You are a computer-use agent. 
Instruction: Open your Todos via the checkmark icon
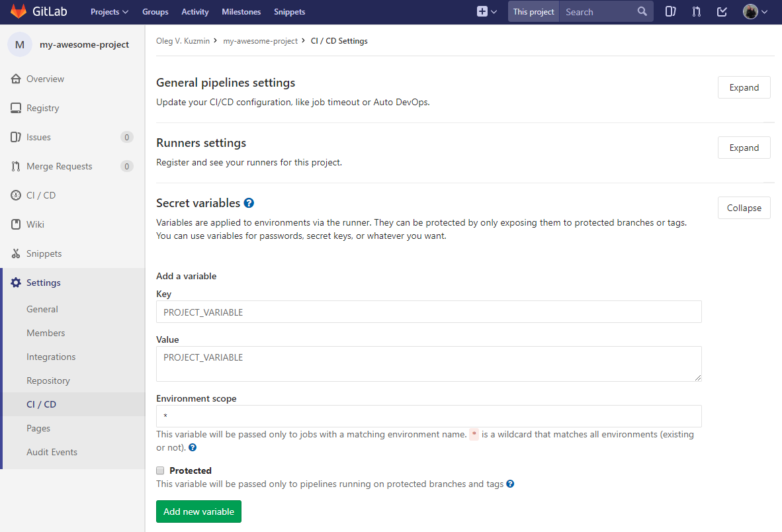[721, 11]
